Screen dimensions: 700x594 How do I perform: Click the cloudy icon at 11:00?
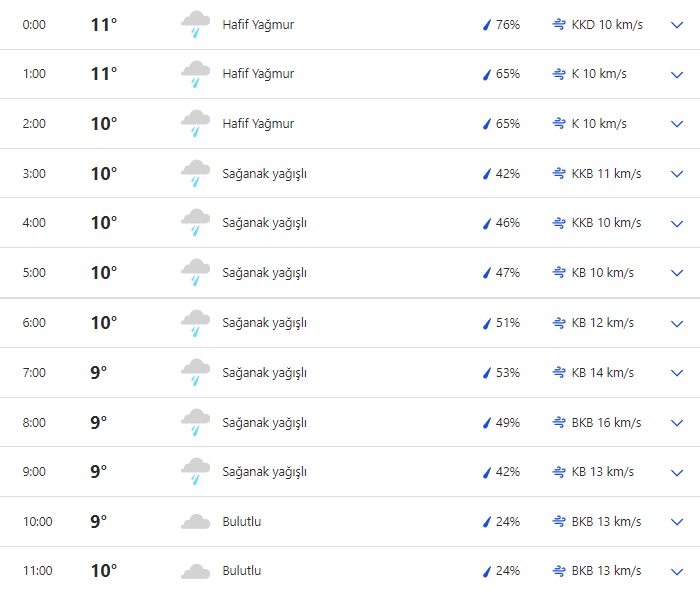click(x=195, y=572)
